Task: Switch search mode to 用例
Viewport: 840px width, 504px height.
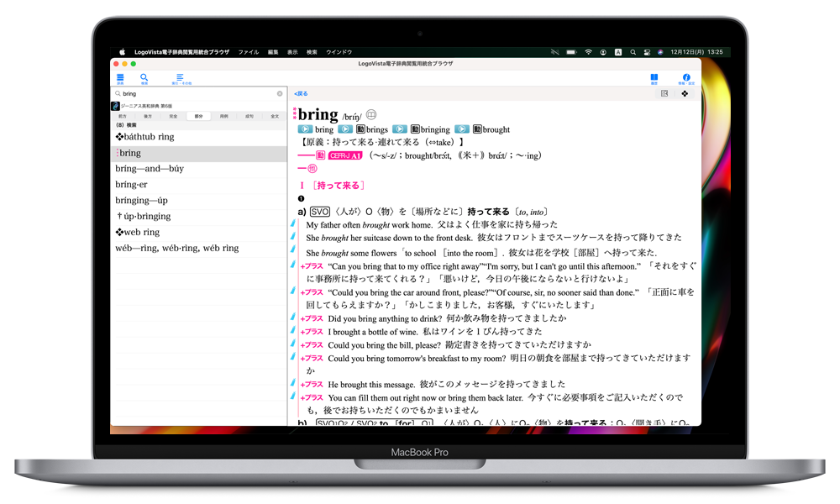Action: point(224,116)
